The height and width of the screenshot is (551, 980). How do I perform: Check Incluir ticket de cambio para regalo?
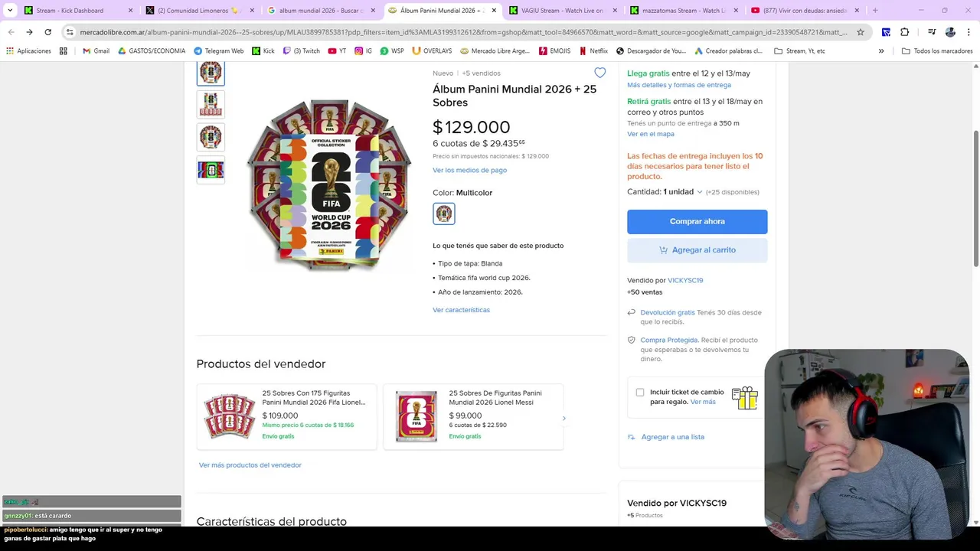click(x=640, y=393)
